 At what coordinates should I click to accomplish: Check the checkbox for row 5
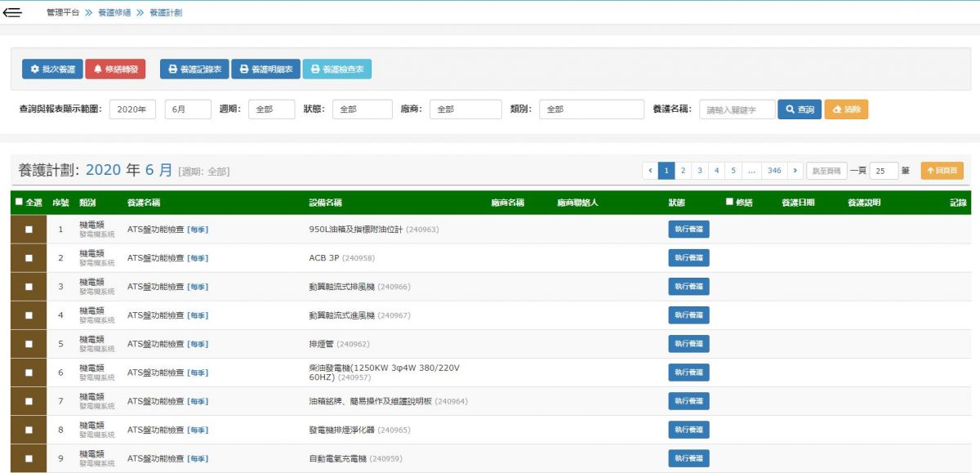(29, 344)
